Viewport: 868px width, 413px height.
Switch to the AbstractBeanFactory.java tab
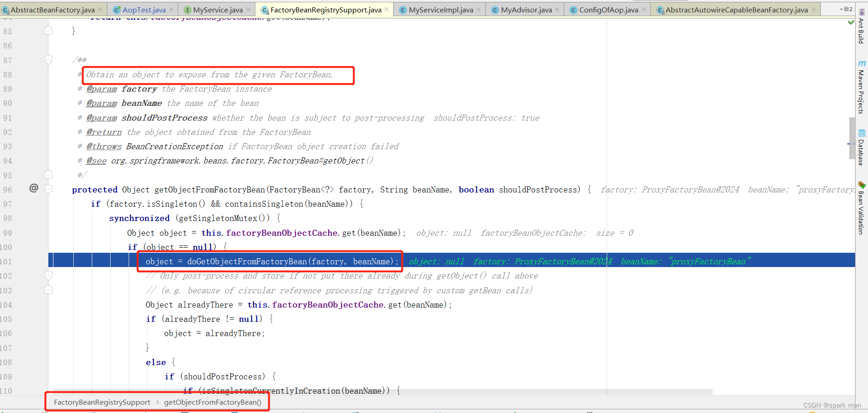(x=53, y=10)
